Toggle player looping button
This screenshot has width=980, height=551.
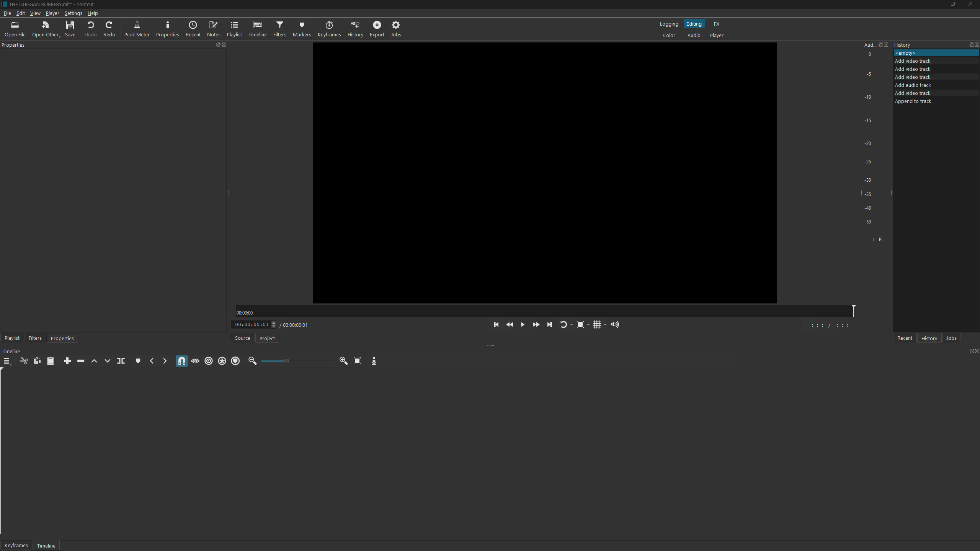563,324
